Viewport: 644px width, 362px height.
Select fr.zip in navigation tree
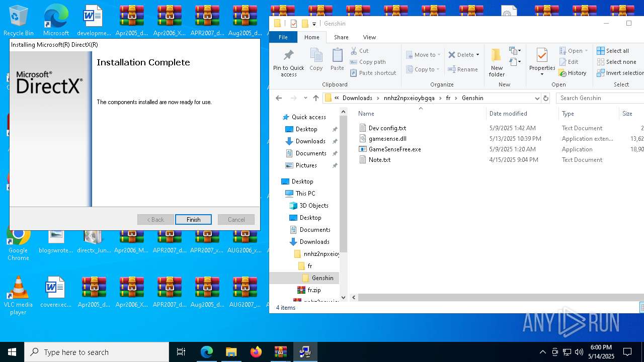click(x=314, y=290)
